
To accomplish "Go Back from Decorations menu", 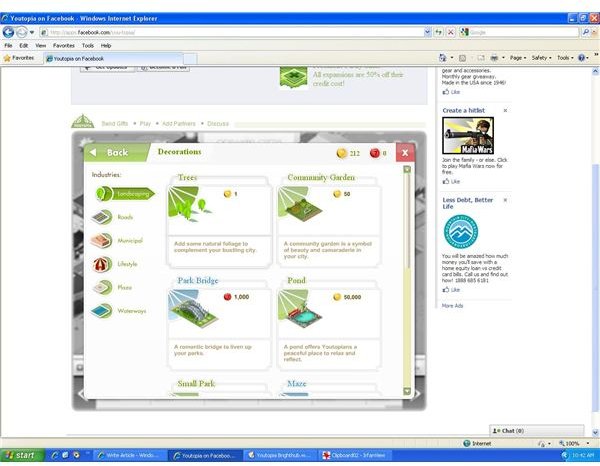I will point(116,152).
